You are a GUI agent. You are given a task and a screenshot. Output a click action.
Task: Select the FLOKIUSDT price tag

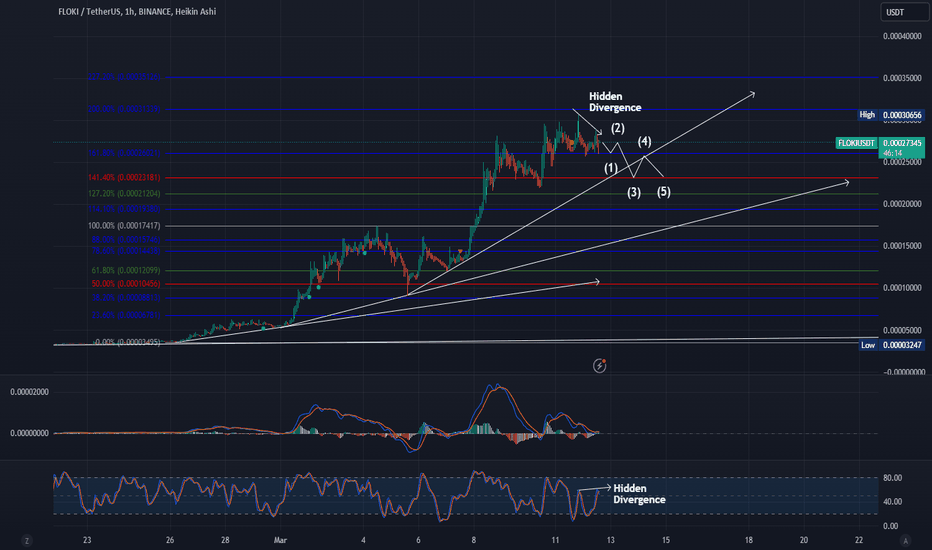pyautogui.click(x=857, y=143)
